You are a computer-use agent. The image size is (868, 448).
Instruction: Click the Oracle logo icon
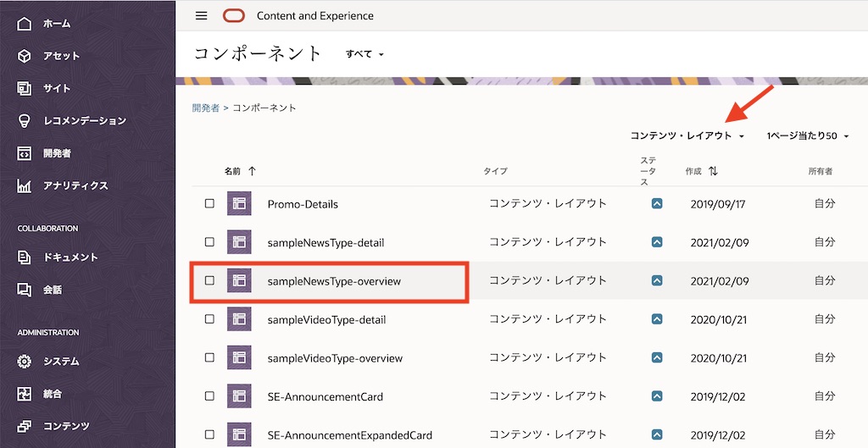coord(233,16)
